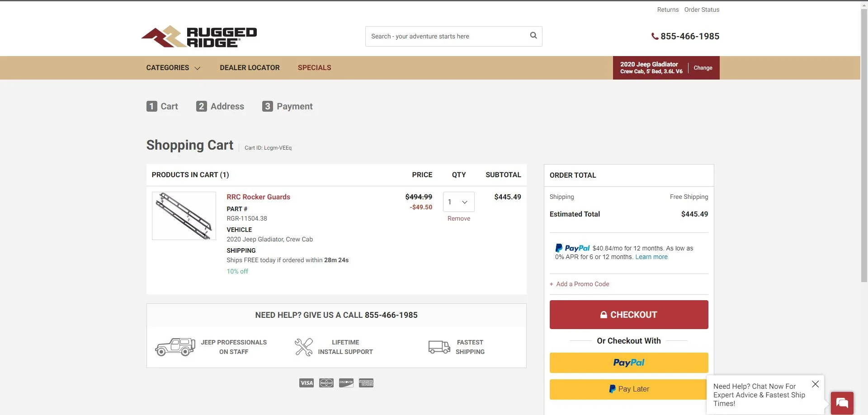
Task: Click the -$49.50 discount amount
Action: pyautogui.click(x=421, y=207)
